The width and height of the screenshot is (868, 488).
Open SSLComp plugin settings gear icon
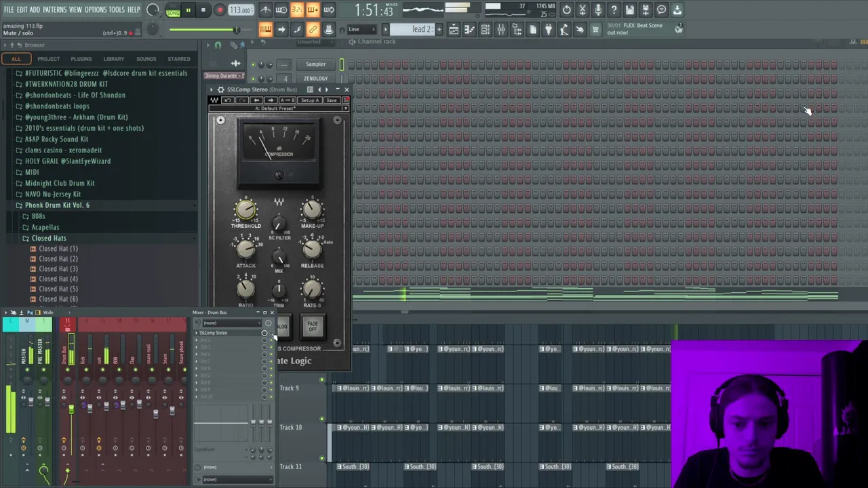(220, 89)
